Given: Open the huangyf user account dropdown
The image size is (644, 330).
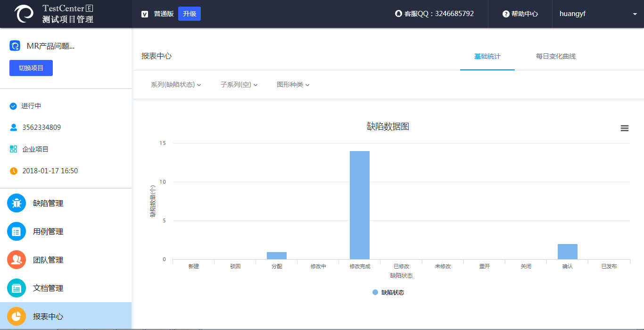Looking at the screenshot, I should 597,14.
